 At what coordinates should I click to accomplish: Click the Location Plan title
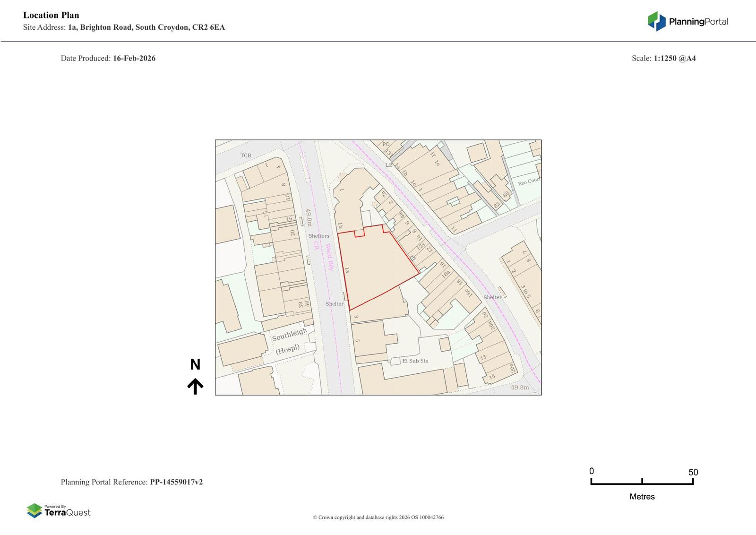[x=51, y=15]
